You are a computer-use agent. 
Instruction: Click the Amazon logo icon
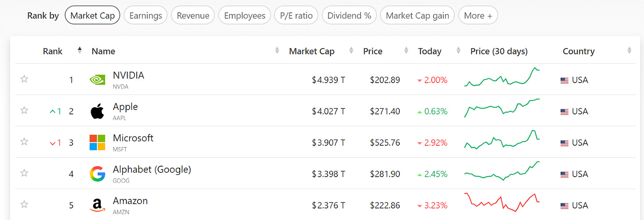[x=97, y=205]
